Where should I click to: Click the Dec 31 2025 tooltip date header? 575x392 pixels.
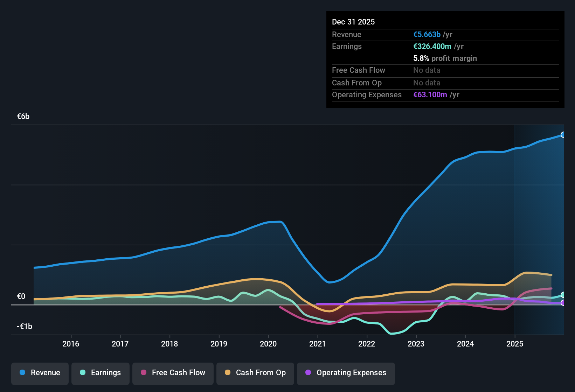coord(353,22)
